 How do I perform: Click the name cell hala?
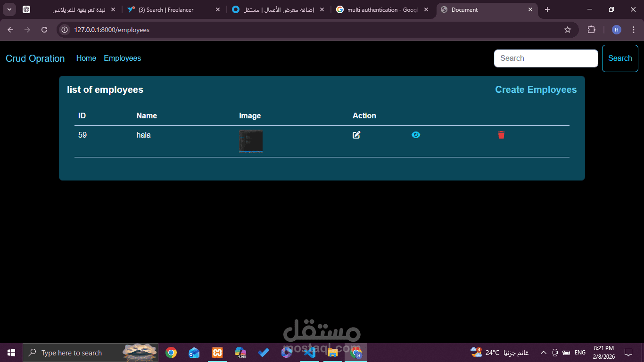[143, 135]
